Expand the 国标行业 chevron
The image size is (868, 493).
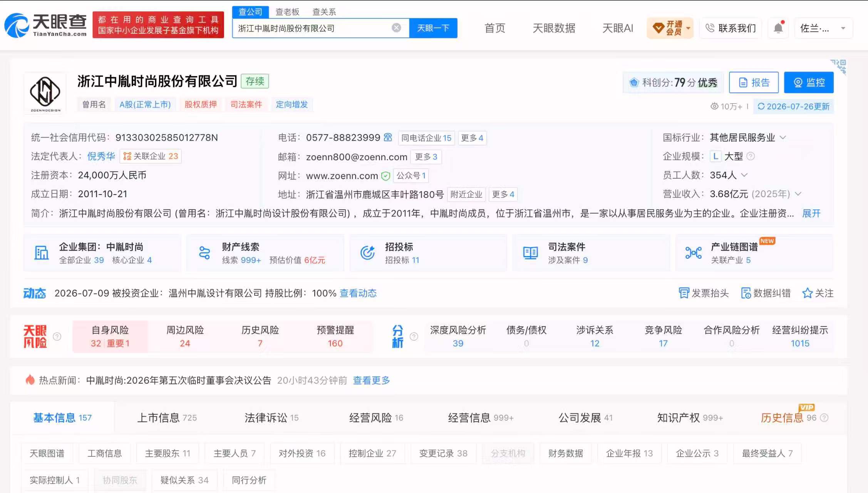pos(783,138)
